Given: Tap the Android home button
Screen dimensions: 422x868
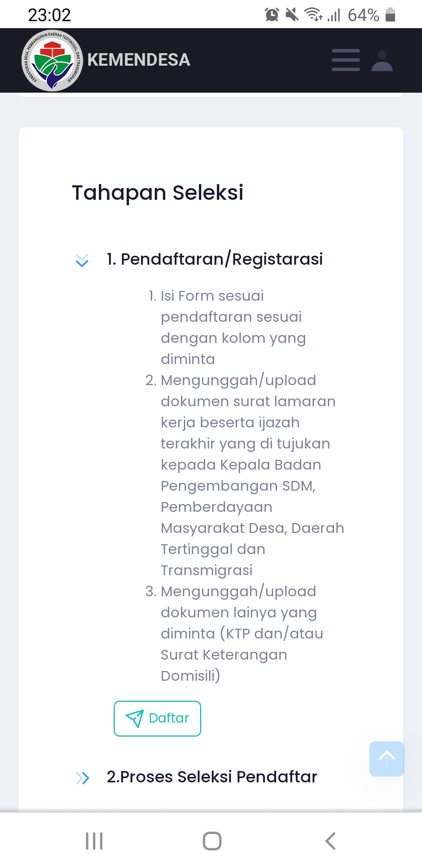Looking at the screenshot, I should pyautogui.click(x=212, y=841).
